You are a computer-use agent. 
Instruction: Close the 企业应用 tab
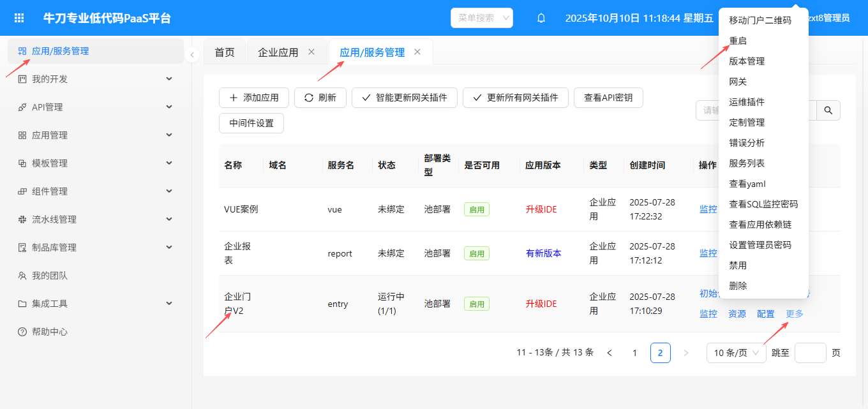point(311,52)
